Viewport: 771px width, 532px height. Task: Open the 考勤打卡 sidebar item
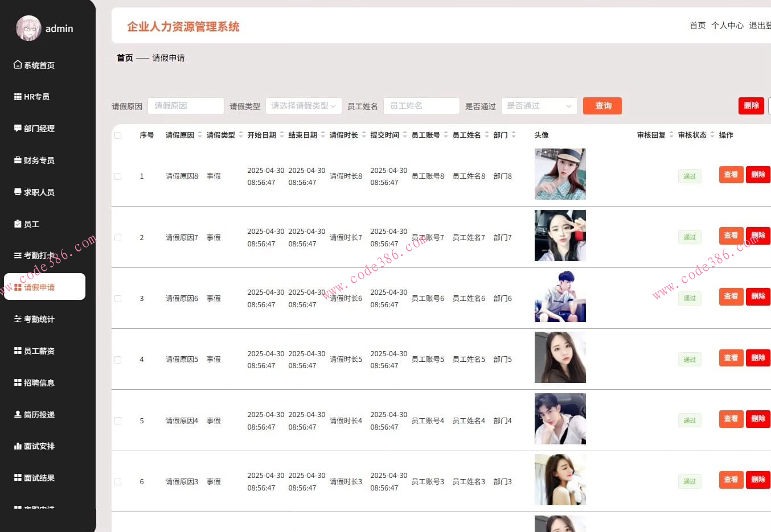pyautogui.click(x=38, y=255)
